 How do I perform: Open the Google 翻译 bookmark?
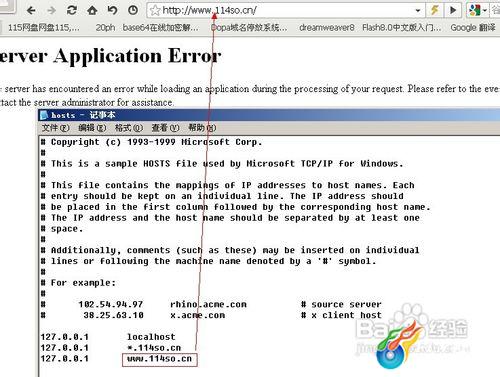tap(473, 28)
